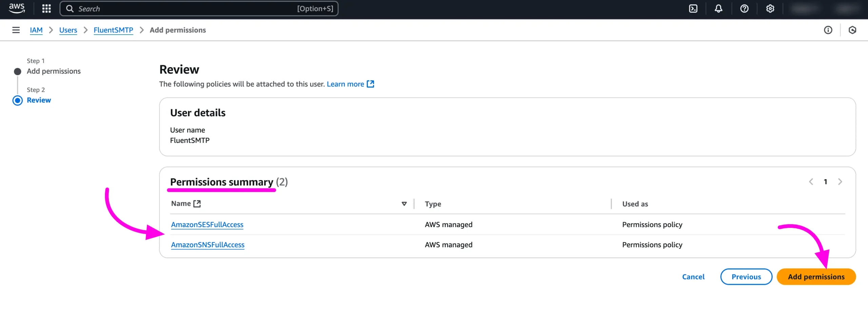Go to IAM breadcrumb
This screenshot has height=317, width=868.
tap(36, 30)
